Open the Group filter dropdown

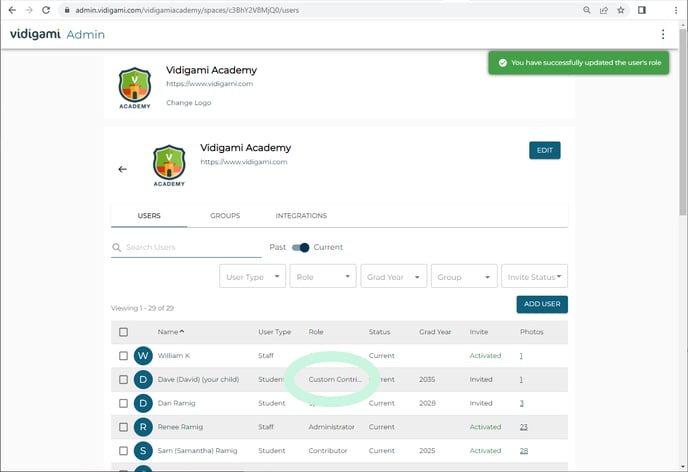pos(464,276)
